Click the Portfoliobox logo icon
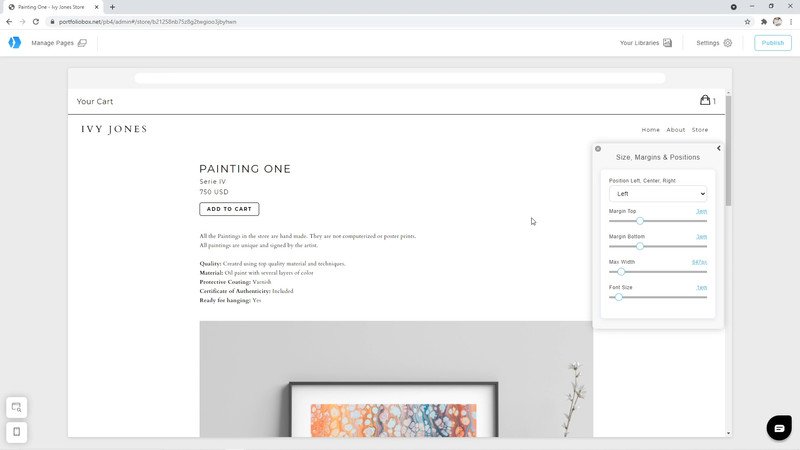Image resolution: width=800 pixels, height=450 pixels. click(x=15, y=43)
